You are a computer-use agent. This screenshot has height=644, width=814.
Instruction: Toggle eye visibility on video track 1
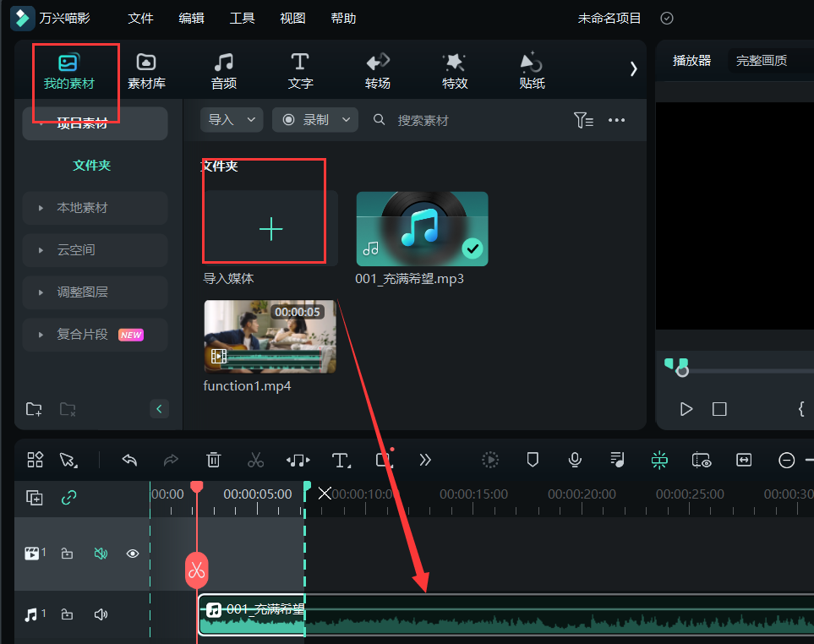pos(132,553)
